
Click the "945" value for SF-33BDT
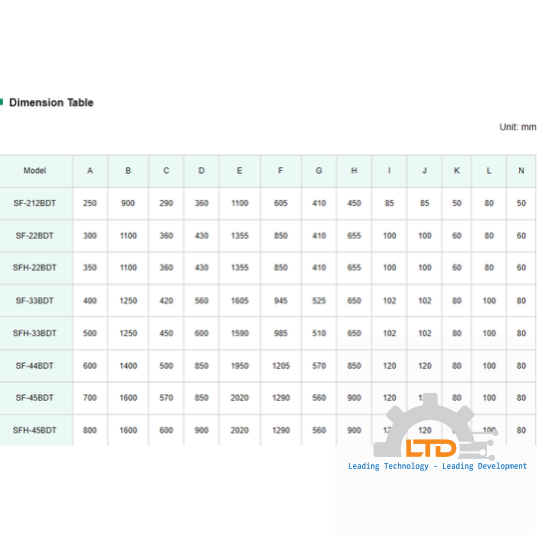pyautogui.click(x=281, y=301)
